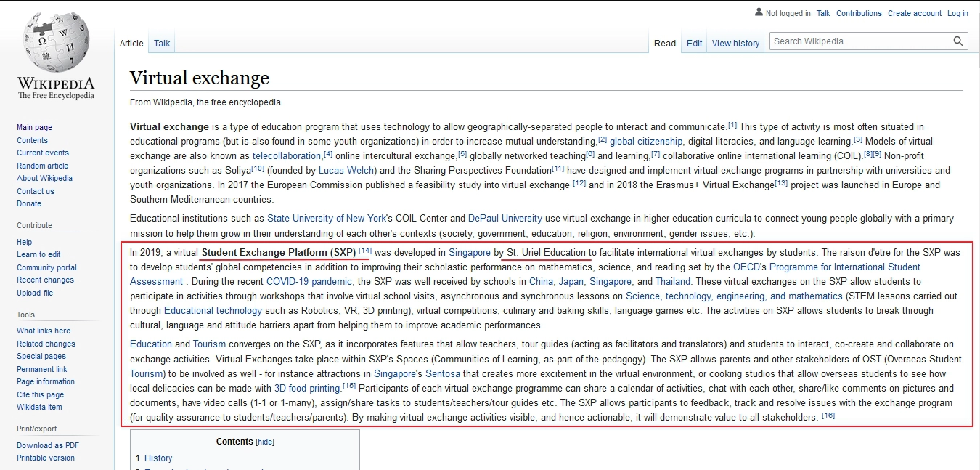
Task: Click the Tools sidebar heading
Action: [25, 315]
